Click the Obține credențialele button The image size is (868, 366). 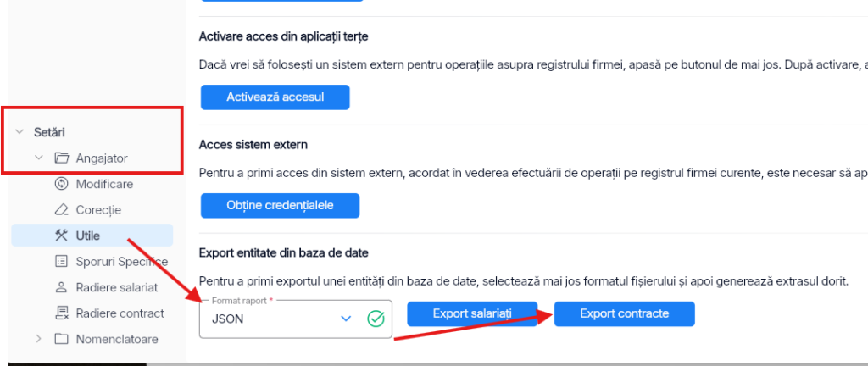[x=280, y=206]
